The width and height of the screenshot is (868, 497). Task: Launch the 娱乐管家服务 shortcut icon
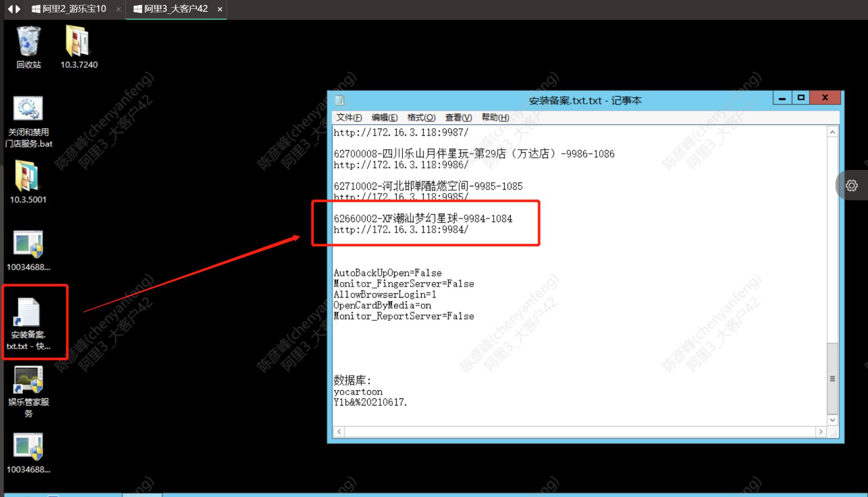28,392
